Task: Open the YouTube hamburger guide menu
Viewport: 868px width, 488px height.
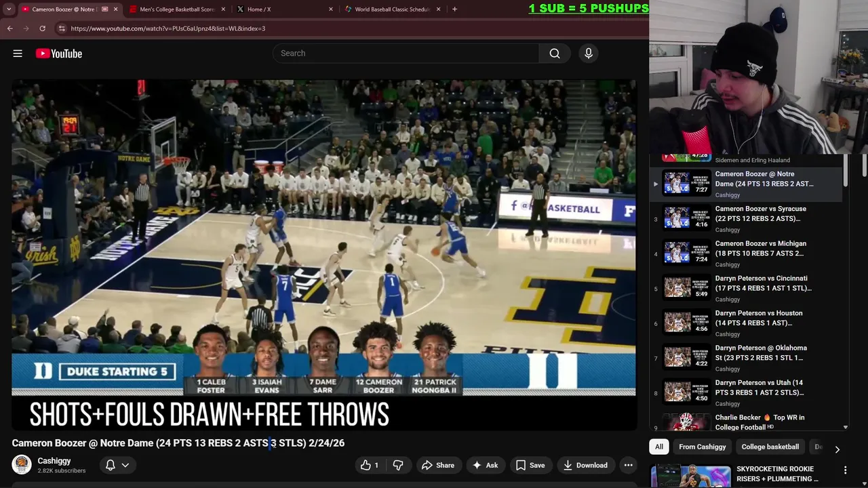Action: point(18,54)
